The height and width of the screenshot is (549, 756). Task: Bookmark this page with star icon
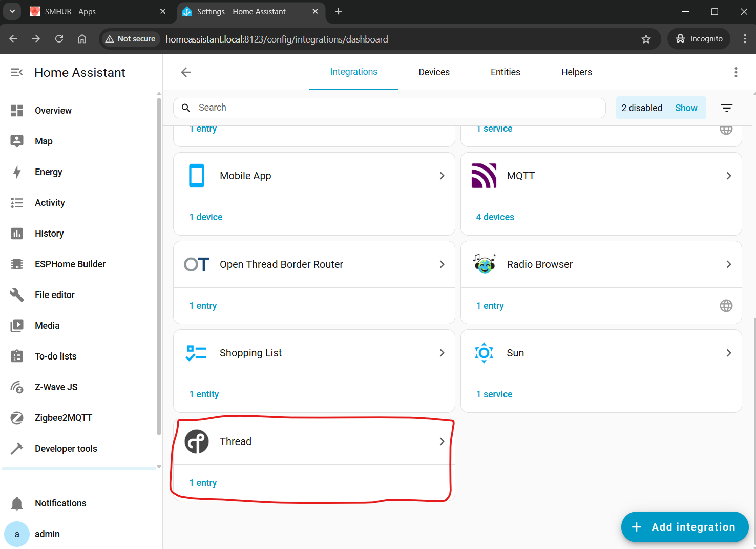tap(646, 39)
